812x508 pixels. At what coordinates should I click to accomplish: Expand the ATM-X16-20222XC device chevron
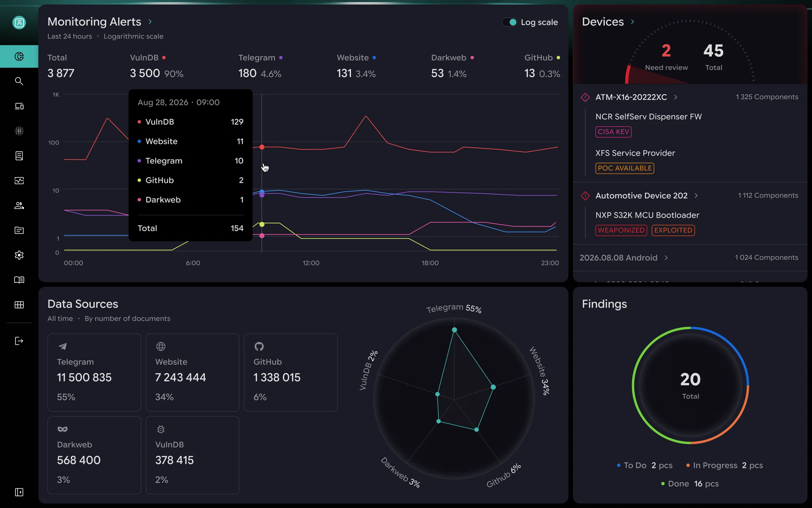[x=676, y=97]
